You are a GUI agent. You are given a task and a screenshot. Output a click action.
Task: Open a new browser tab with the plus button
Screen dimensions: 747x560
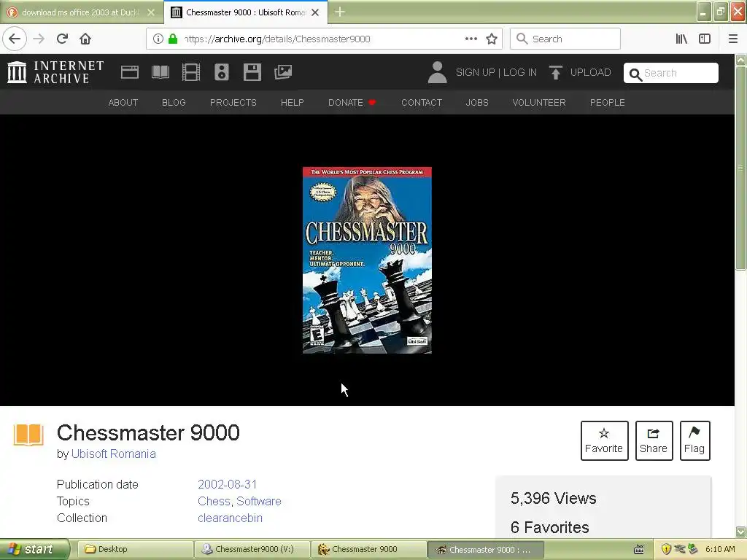click(x=340, y=12)
